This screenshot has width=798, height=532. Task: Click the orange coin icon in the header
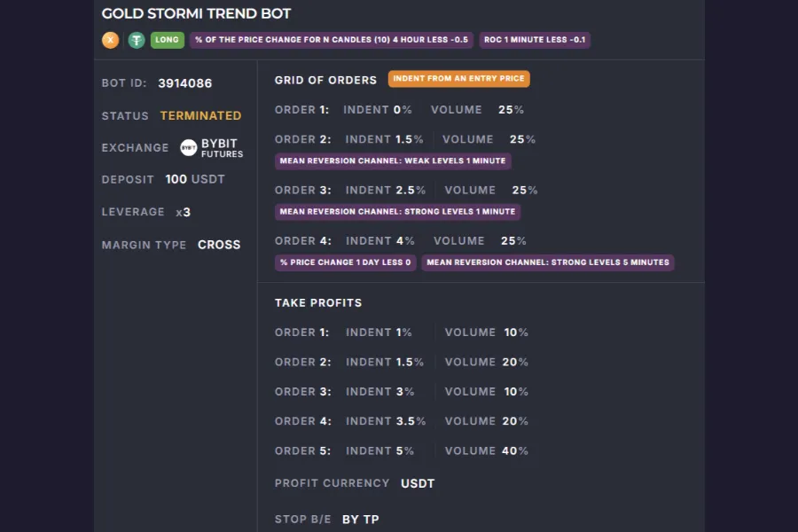(x=111, y=40)
